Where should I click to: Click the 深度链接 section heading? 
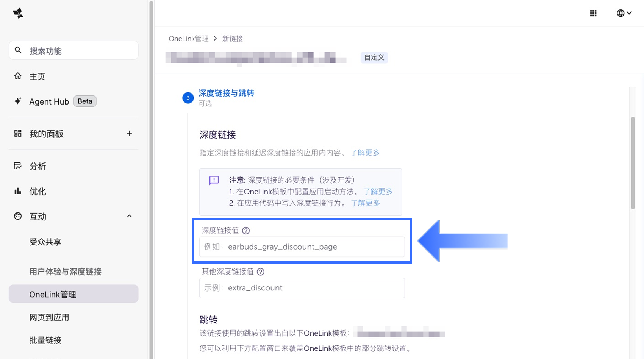218,135
